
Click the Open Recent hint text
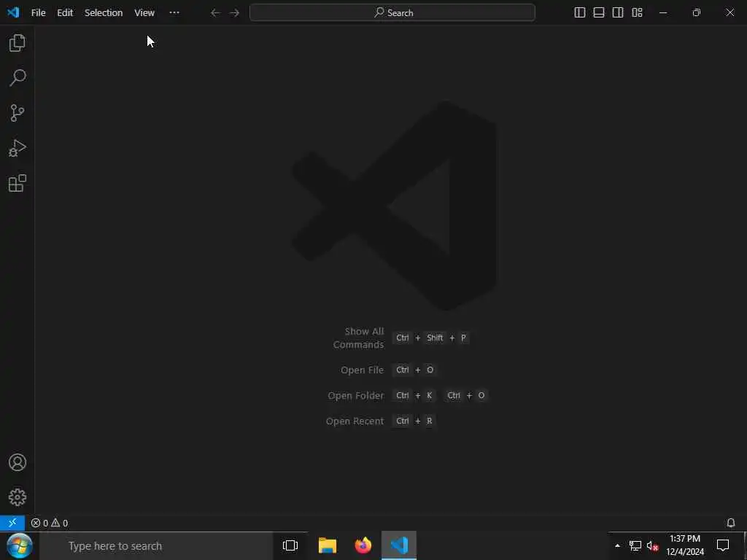[x=355, y=421]
